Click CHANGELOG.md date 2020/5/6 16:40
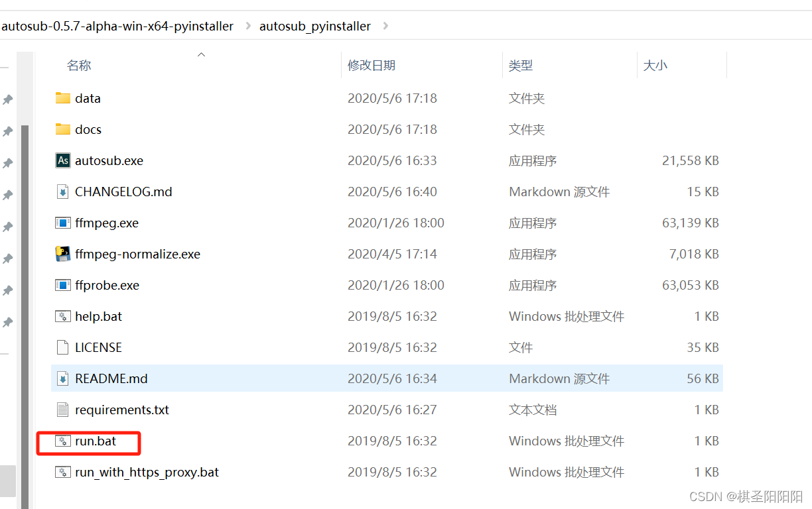 pyautogui.click(x=392, y=192)
